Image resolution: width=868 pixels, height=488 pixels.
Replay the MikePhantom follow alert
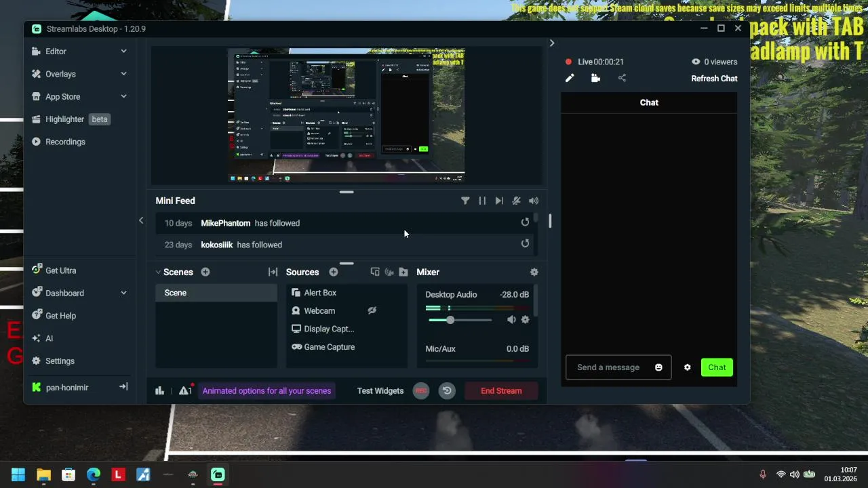pyautogui.click(x=525, y=222)
